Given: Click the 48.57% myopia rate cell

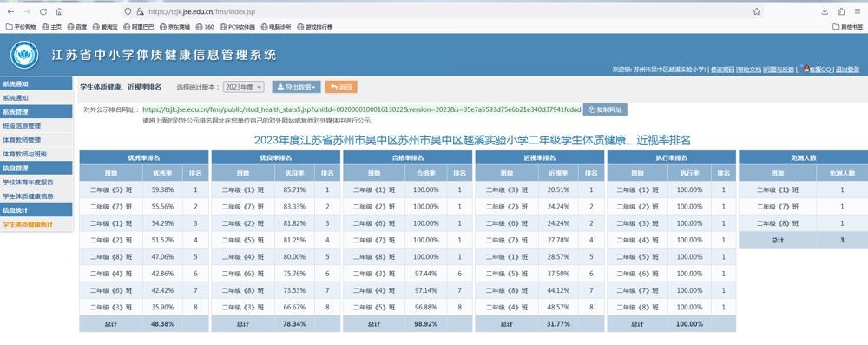Looking at the screenshot, I should (558, 308).
